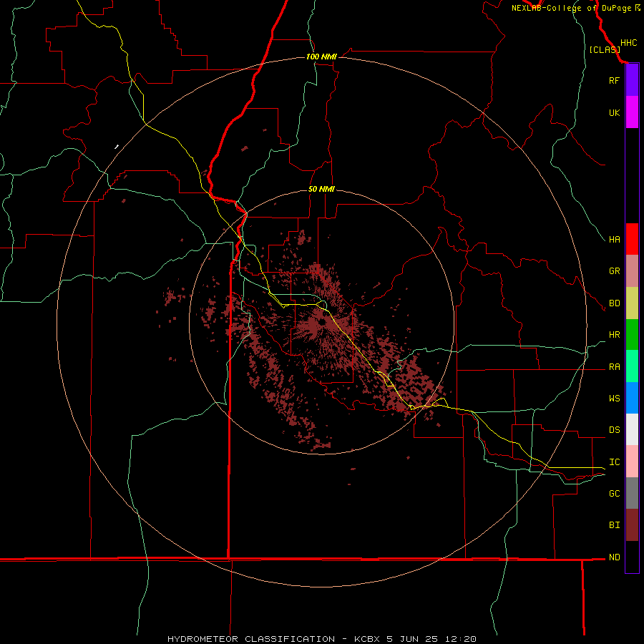Click the UK magenta legend swatch
Image resolution: width=644 pixels, height=644 pixels.
(x=632, y=112)
